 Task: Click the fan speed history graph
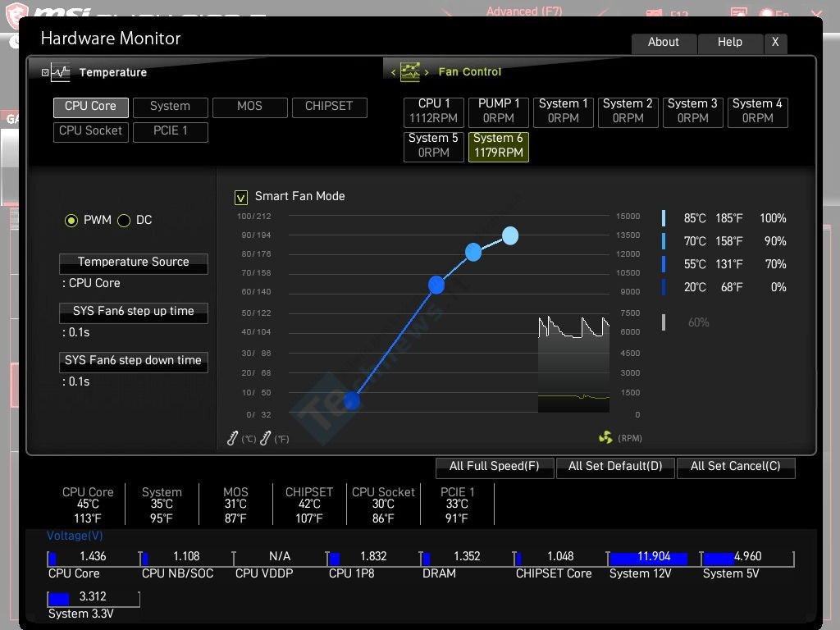(573, 364)
